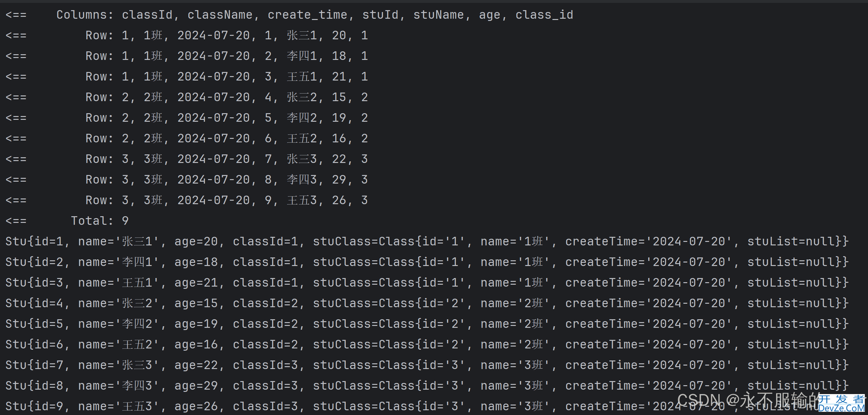Click className in the Columns header
The height and width of the screenshot is (415, 868).
coord(220,15)
